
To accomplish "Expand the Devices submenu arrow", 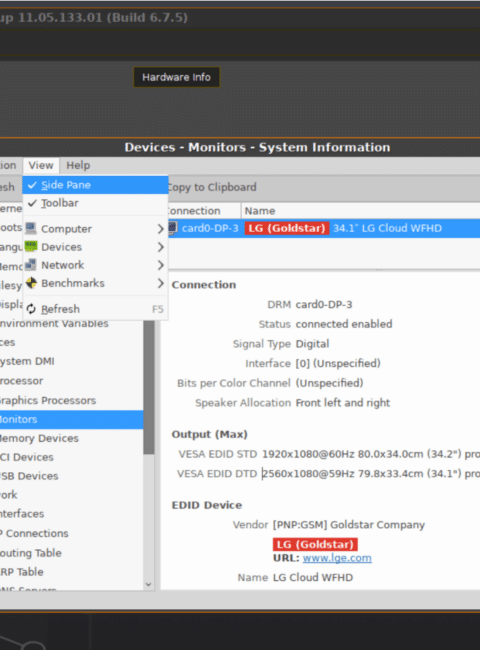I will [x=160, y=247].
